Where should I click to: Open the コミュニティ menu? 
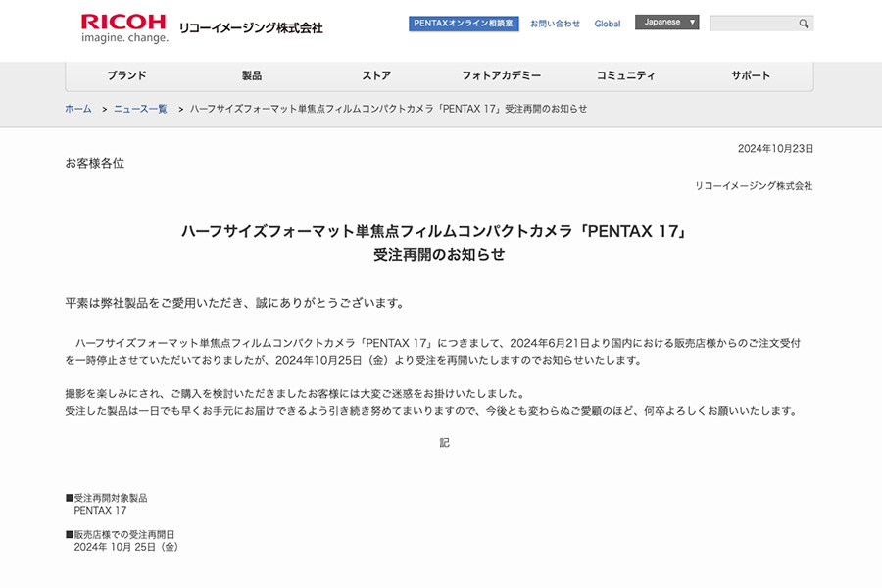[626, 75]
